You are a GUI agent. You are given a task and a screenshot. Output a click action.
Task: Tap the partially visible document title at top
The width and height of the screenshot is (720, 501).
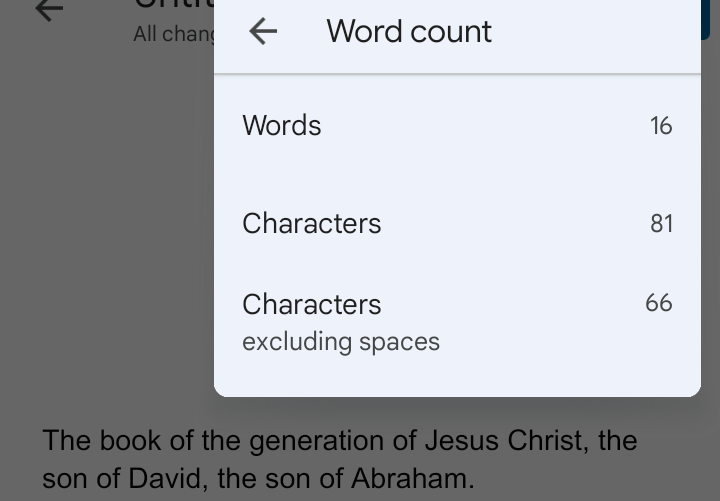pyautogui.click(x=172, y=5)
